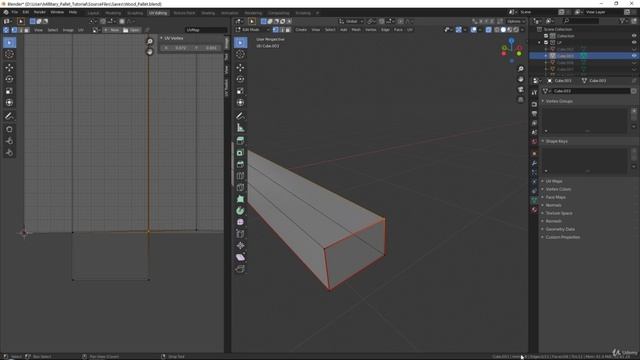Select the Cursor tool in UV editor toolbar
This screenshot has width=640, height=360.
[9, 54]
